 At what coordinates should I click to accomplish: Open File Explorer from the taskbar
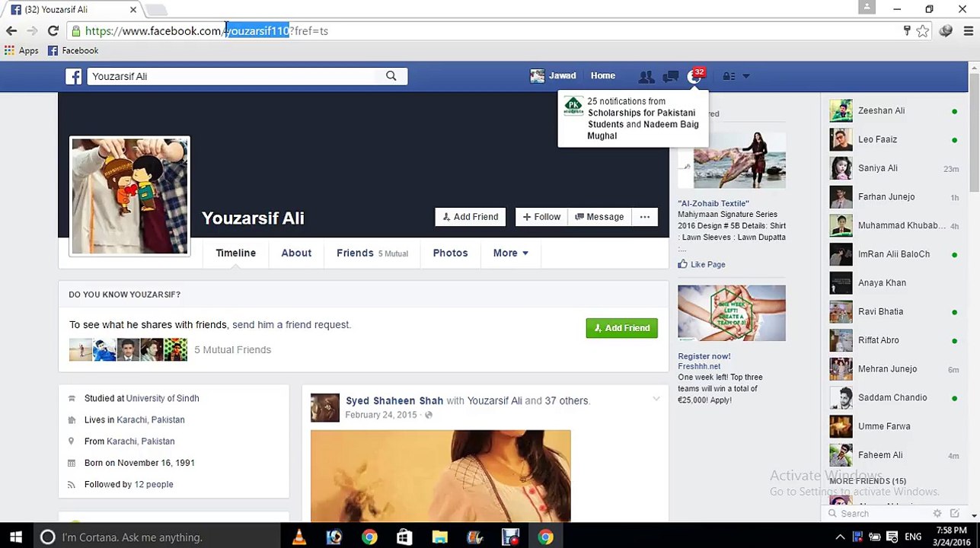[439, 537]
